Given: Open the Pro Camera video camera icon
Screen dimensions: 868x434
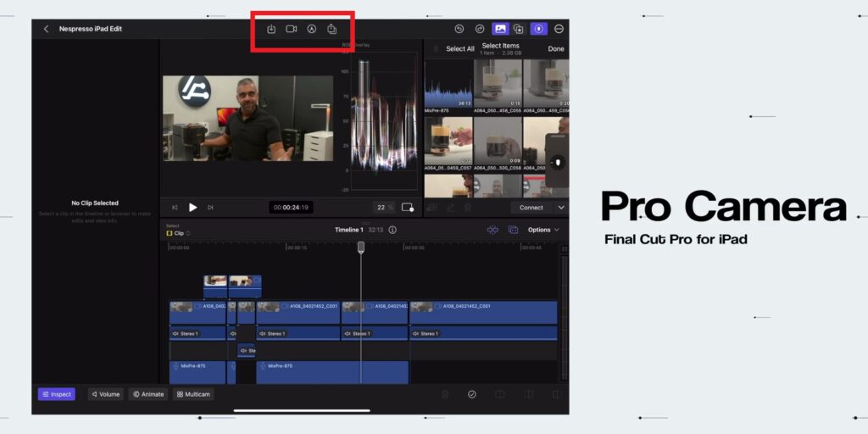Looking at the screenshot, I should click(292, 29).
